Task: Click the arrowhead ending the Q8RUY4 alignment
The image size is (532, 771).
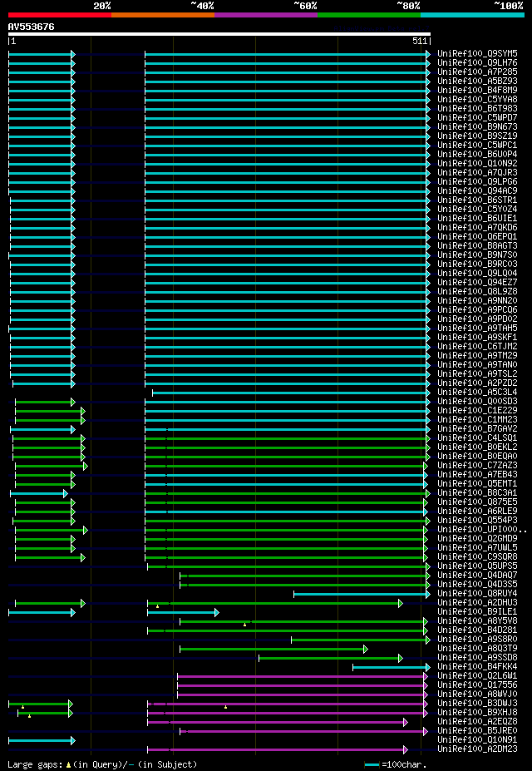Action: tap(428, 595)
